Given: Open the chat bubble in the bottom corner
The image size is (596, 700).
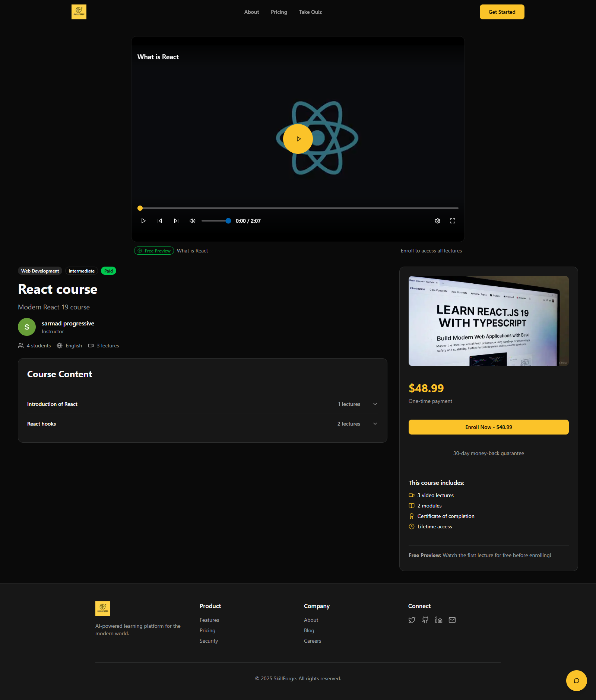Looking at the screenshot, I should click(576, 680).
